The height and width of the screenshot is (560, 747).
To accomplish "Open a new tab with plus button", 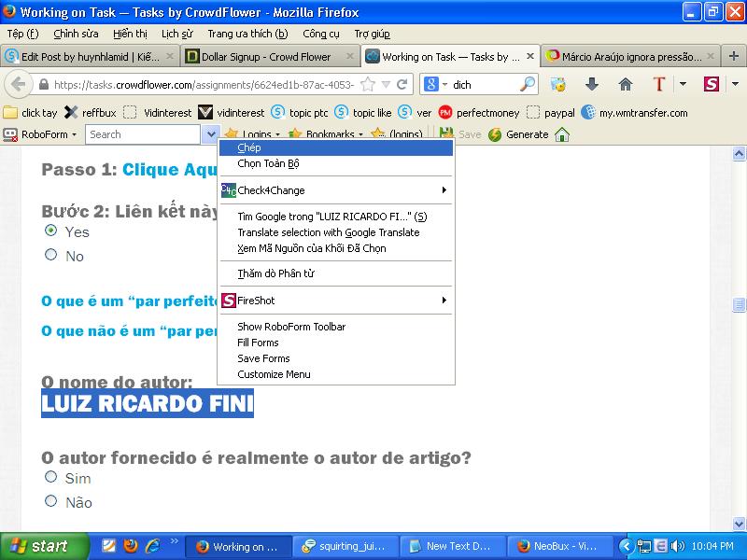I will (x=734, y=56).
